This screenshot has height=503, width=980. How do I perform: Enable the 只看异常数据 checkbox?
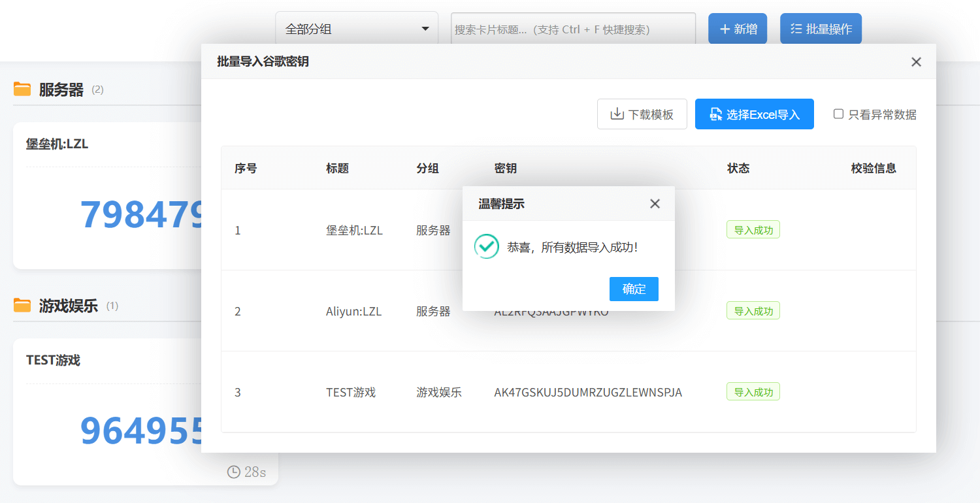(839, 114)
